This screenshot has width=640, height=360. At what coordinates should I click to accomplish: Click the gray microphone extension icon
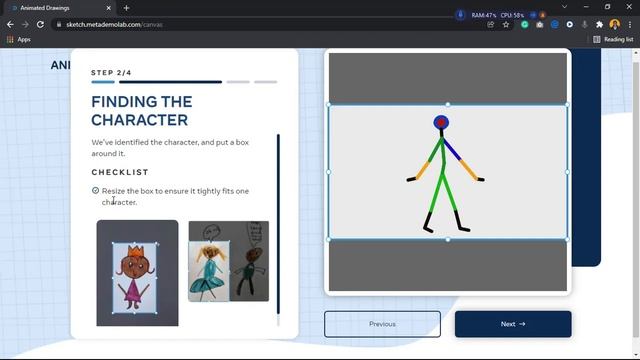(x=584, y=25)
